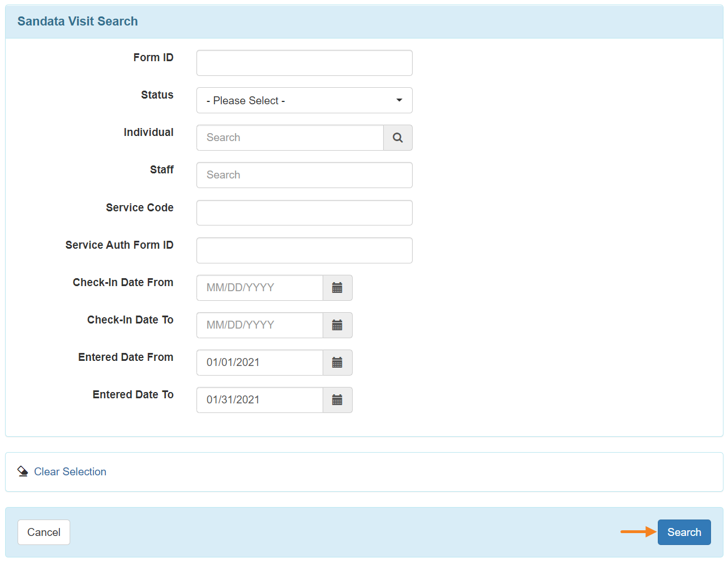Click the eraser icon beside Clear Selection

[23, 471]
